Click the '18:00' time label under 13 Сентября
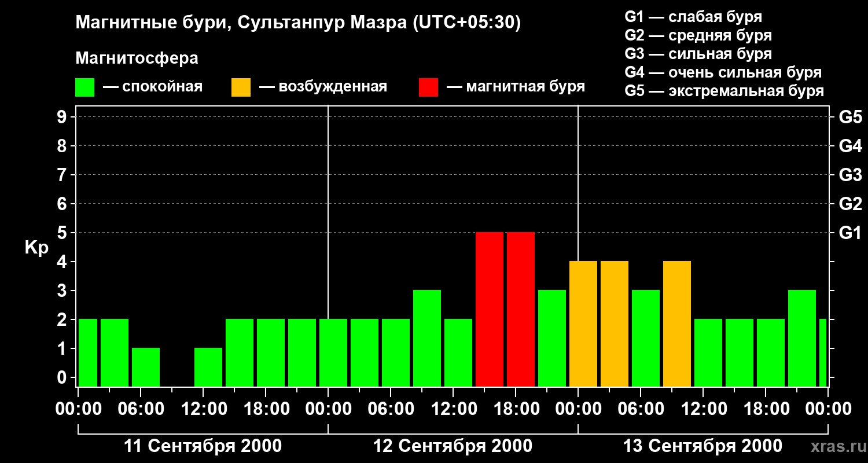Viewport: 868px width, 463px height. pos(766,409)
